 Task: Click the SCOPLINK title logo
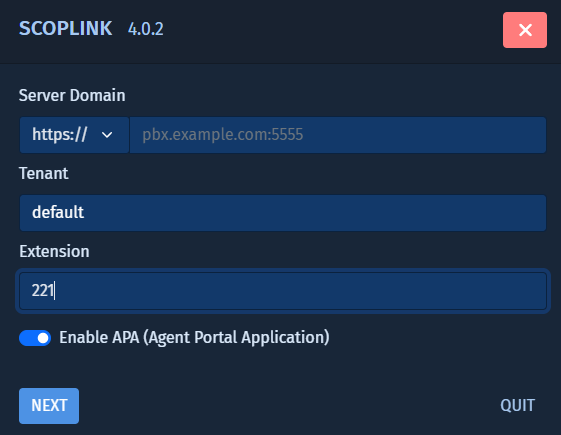(x=65, y=29)
